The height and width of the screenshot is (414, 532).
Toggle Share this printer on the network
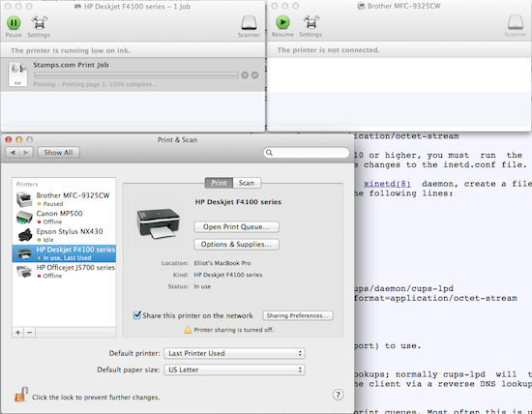pos(137,315)
